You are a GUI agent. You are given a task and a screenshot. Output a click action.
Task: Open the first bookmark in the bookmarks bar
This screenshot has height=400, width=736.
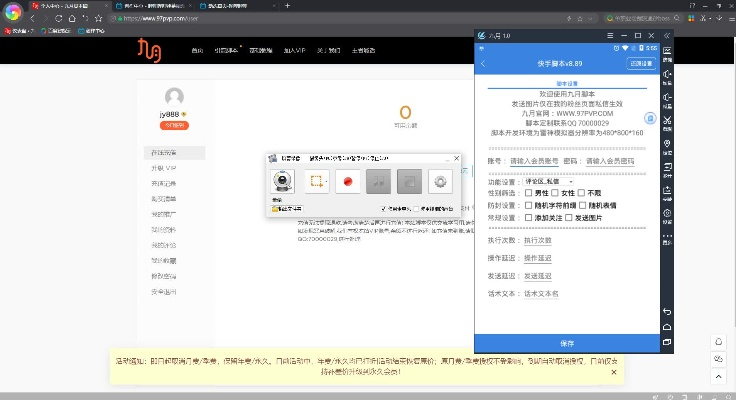click(19, 31)
